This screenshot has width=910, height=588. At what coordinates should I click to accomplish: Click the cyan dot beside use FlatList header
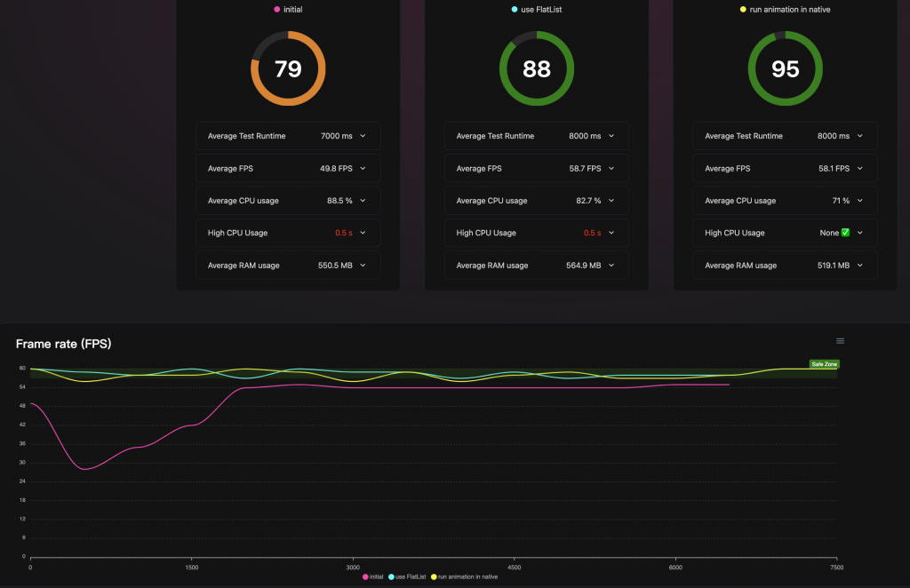pyautogui.click(x=515, y=9)
